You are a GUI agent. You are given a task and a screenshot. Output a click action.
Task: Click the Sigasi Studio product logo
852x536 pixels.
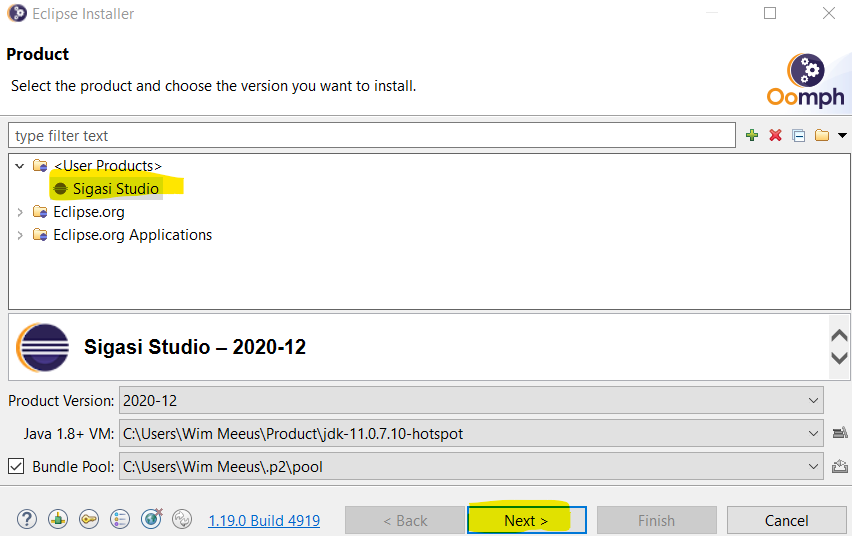click(43, 347)
